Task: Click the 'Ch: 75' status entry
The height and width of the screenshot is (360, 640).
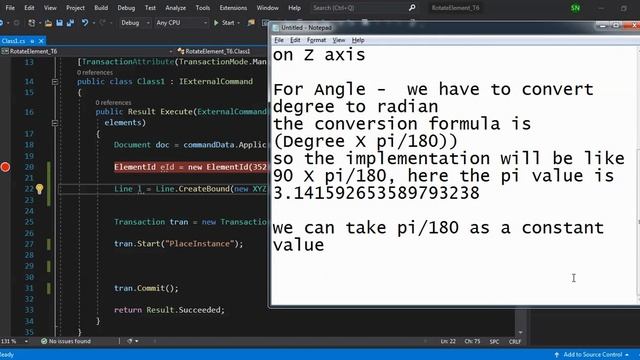Action: point(472,341)
